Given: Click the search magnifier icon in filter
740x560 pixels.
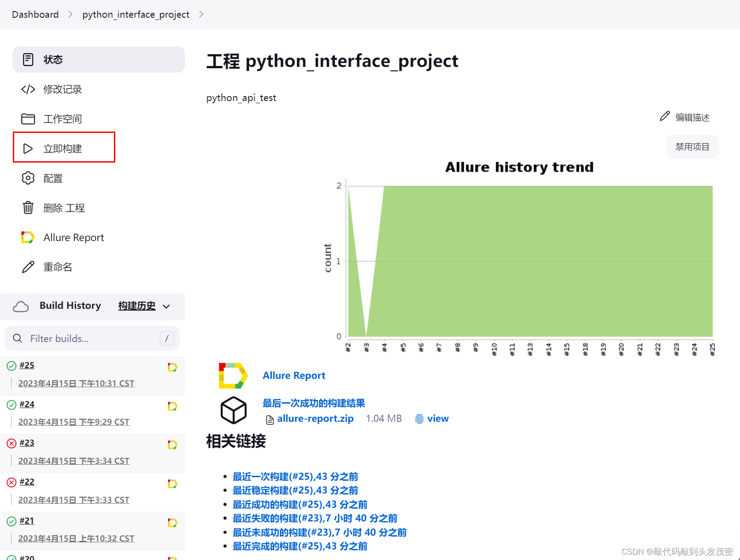Looking at the screenshot, I should click(x=18, y=338).
